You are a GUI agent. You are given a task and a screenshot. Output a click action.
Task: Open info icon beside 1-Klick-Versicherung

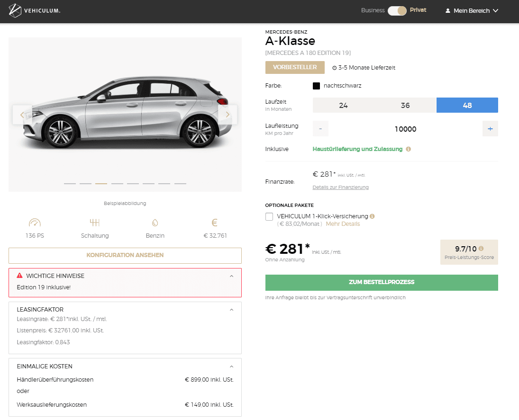pos(373,216)
